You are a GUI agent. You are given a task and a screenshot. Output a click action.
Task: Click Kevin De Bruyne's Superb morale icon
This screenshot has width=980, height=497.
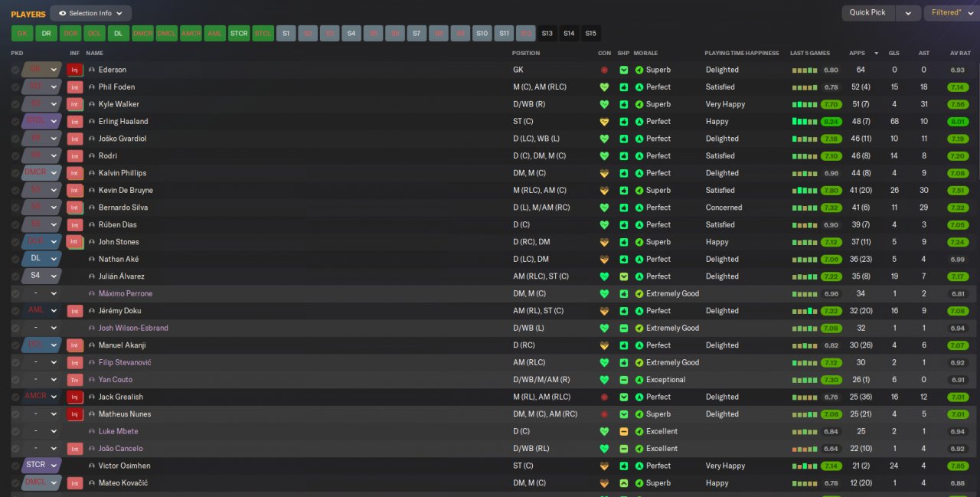[639, 191]
